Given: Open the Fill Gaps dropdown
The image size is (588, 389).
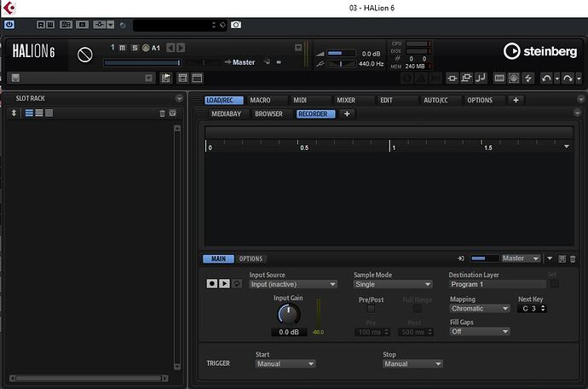Looking at the screenshot, I should (x=480, y=332).
